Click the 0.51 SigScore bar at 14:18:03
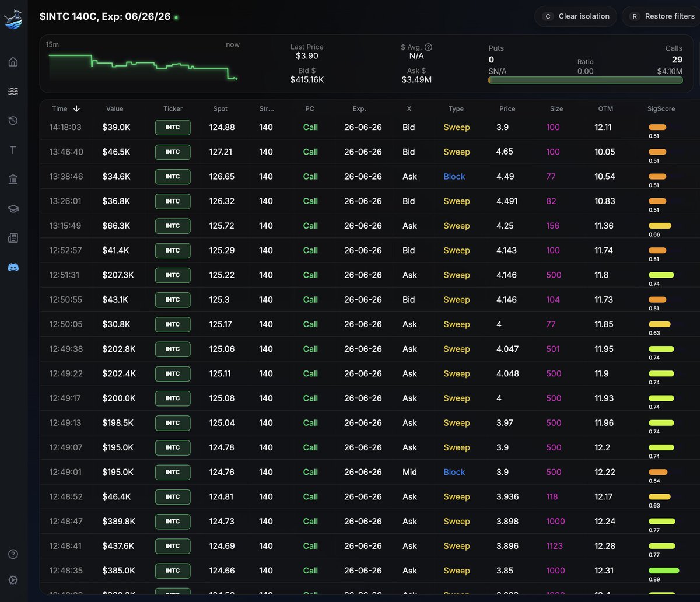Viewport: 700px width, 602px height. (657, 127)
